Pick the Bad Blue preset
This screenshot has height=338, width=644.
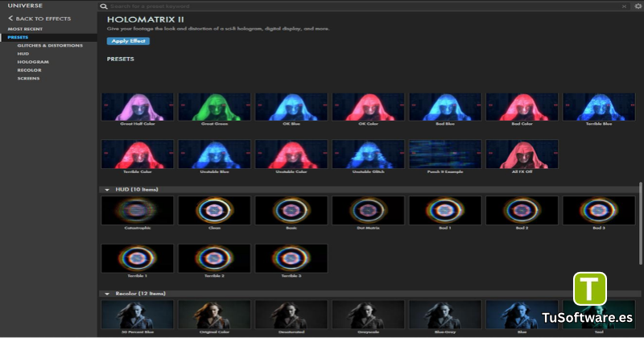445,107
